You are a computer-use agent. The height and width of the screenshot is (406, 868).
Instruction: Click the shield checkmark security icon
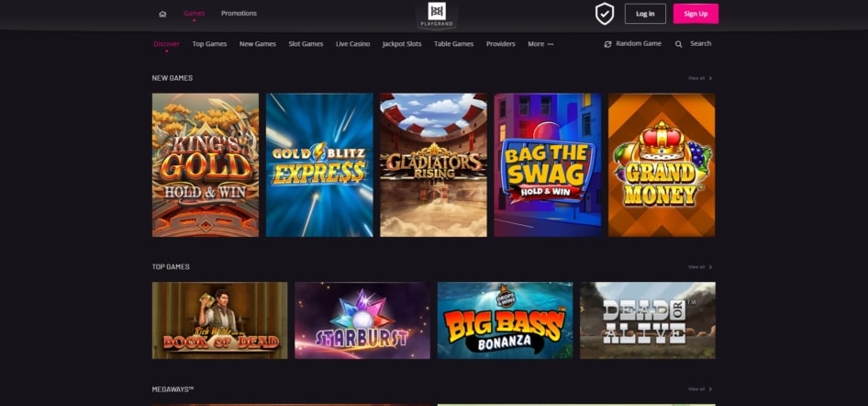605,14
